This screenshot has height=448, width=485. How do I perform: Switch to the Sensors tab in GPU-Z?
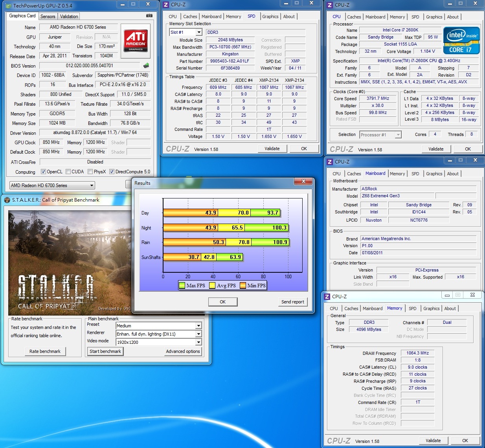click(48, 17)
